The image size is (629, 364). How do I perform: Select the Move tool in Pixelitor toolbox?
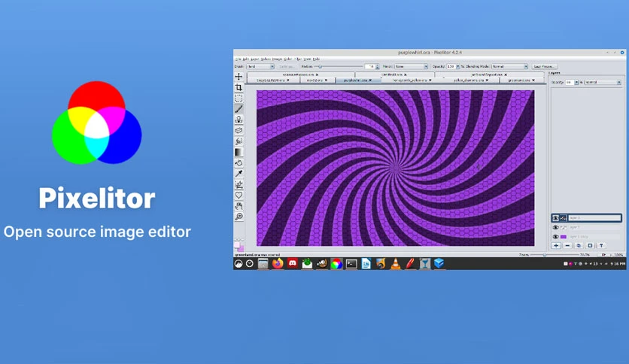click(x=239, y=77)
